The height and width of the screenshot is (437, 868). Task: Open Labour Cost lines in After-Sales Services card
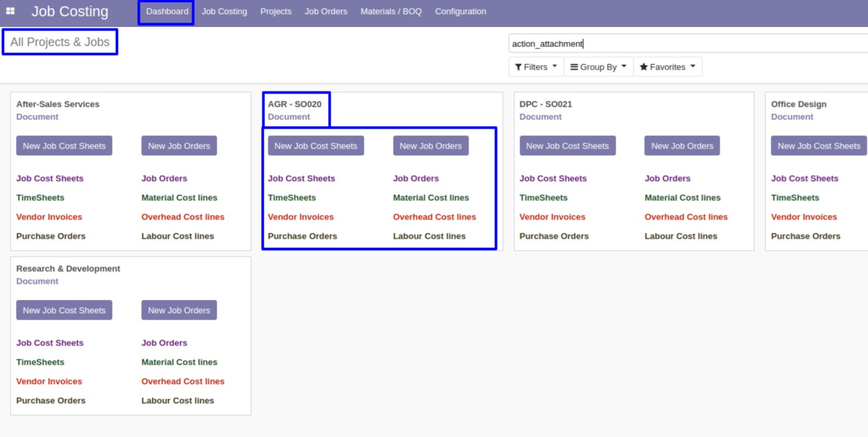[x=178, y=236]
